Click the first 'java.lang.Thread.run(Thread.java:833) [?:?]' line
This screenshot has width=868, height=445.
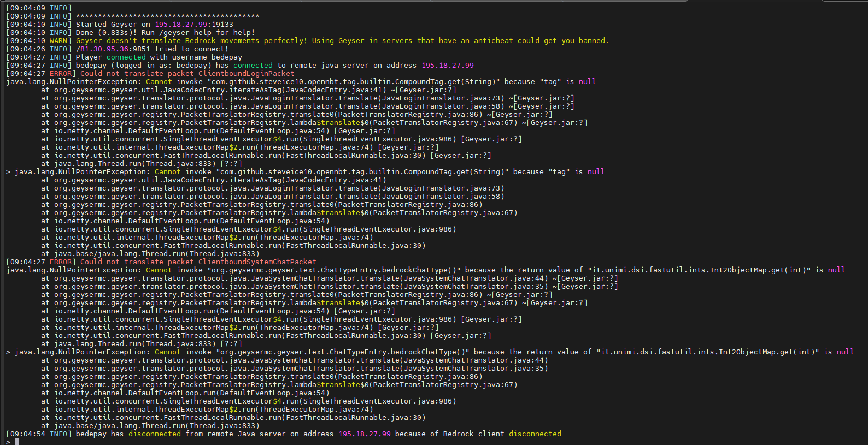pos(142,163)
